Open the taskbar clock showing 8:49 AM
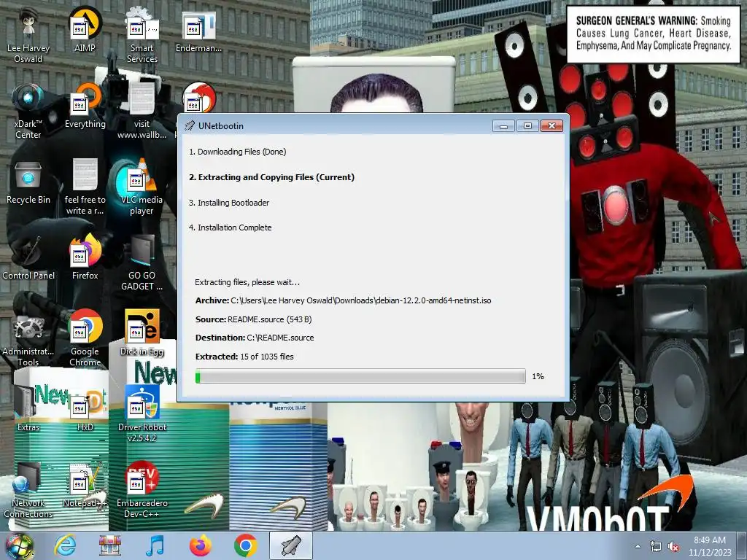Viewport: 747px width, 560px height. coord(710,546)
